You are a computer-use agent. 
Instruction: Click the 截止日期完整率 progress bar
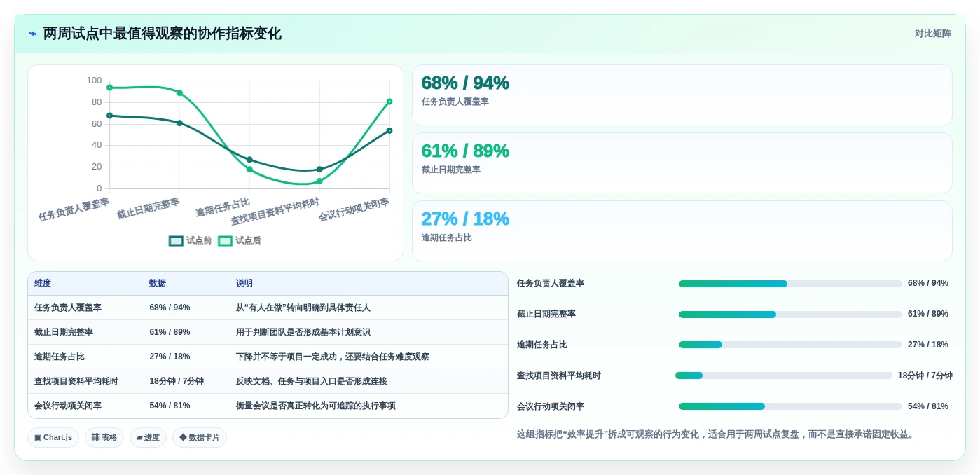coord(790,315)
